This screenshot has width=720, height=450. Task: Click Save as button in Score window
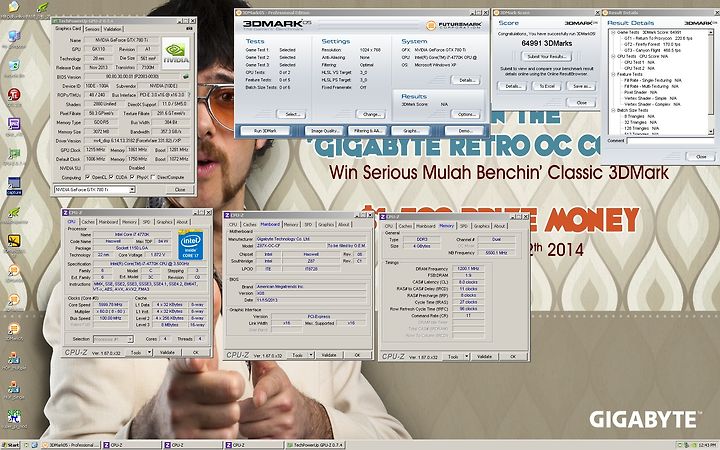click(581, 86)
